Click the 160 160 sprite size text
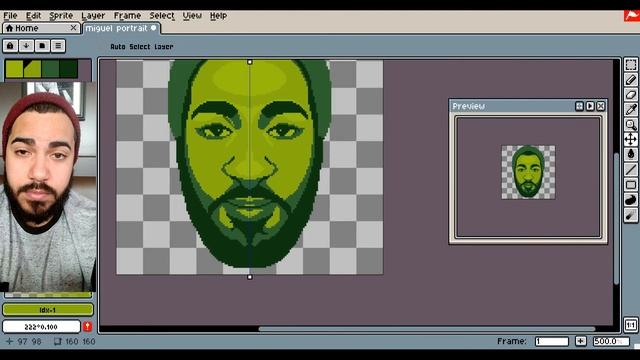 [x=80, y=341]
